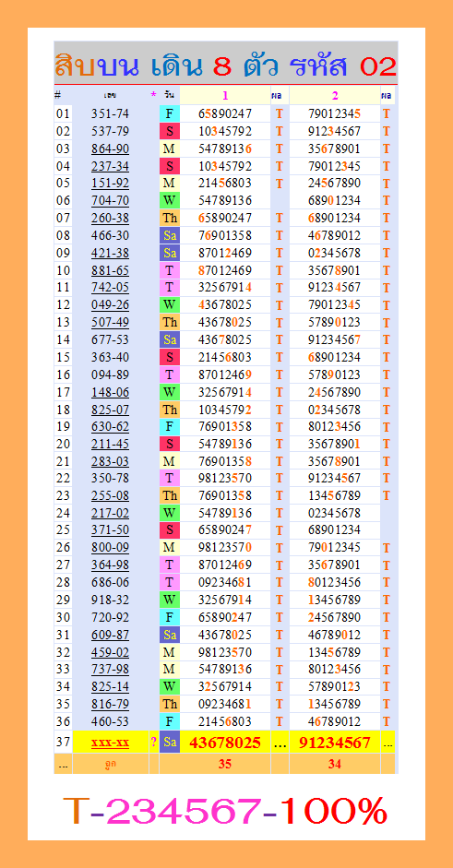Select the orange Th day cell in row 07
The image size is (453, 868).
[170, 218]
